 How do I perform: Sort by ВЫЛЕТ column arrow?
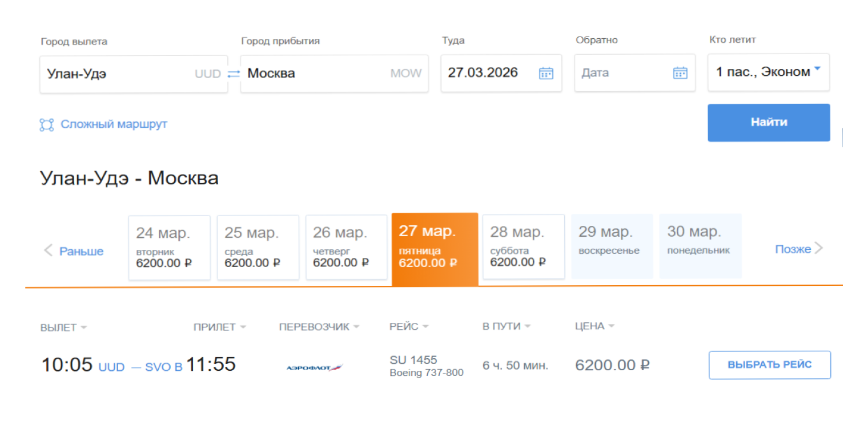point(84,328)
